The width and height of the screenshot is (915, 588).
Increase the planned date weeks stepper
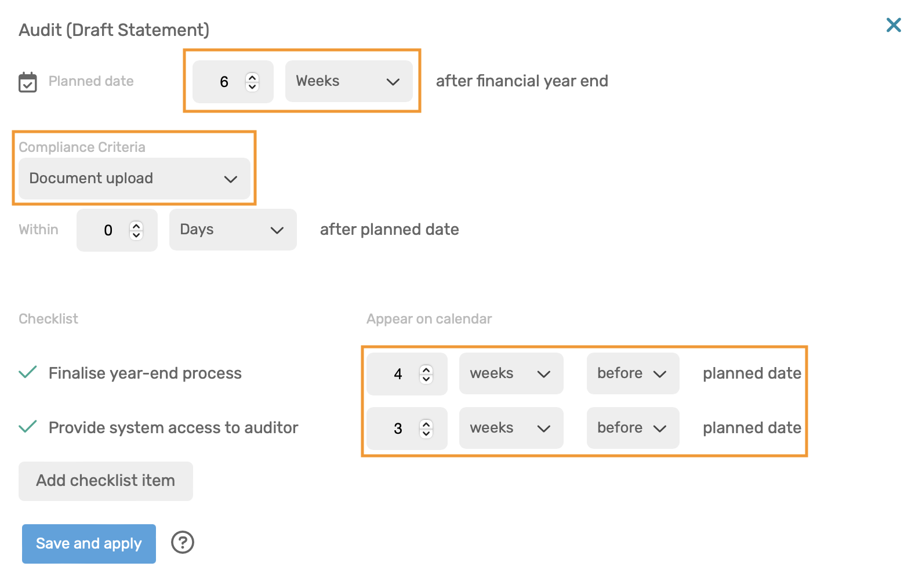252,77
